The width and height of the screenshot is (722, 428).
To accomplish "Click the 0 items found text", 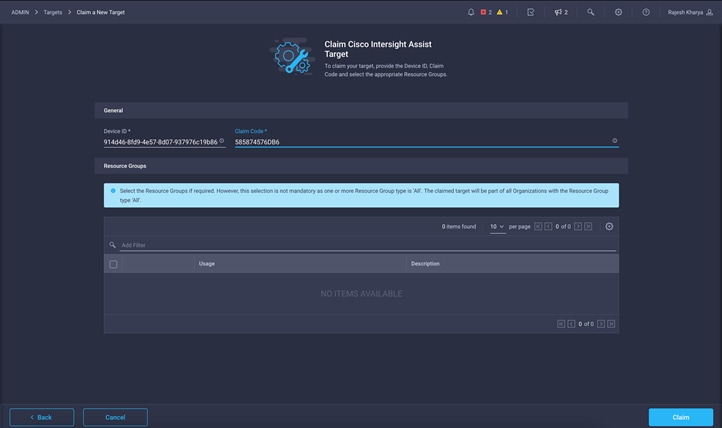I will (x=459, y=226).
